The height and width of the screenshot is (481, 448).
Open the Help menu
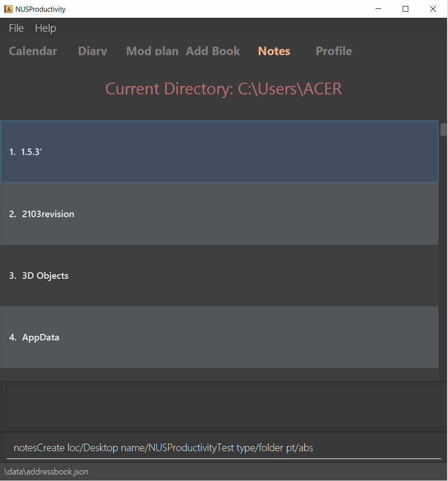coord(45,28)
